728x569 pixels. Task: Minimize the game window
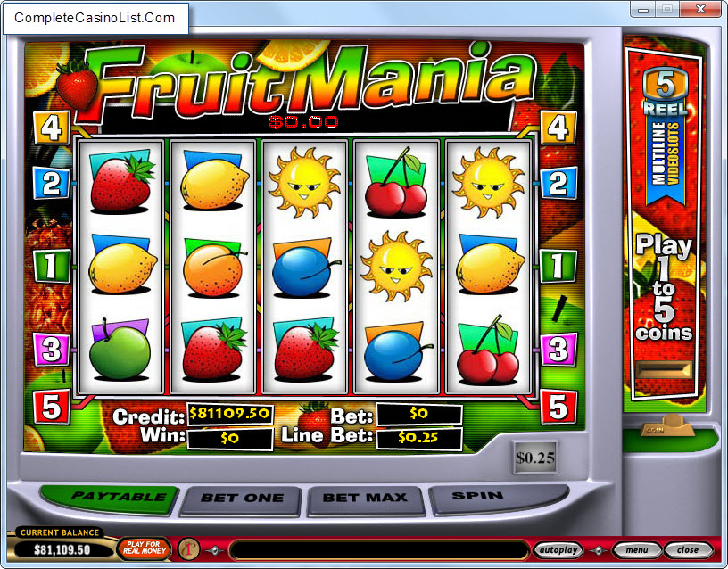(643, 9)
